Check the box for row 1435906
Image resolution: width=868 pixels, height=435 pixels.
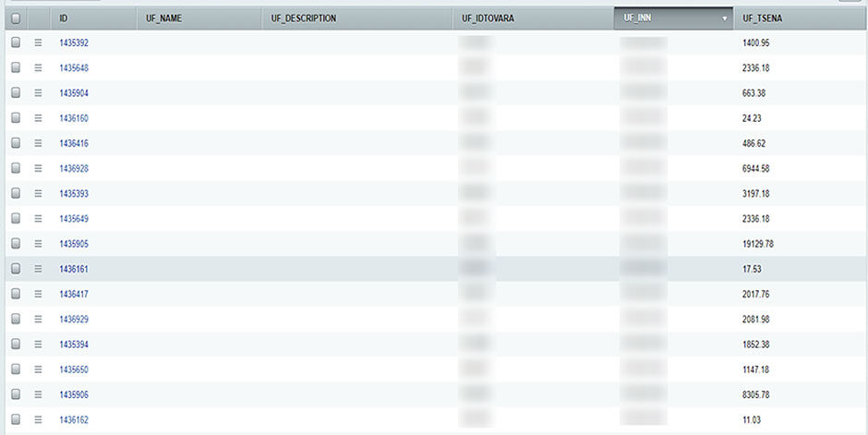point(16,394)
